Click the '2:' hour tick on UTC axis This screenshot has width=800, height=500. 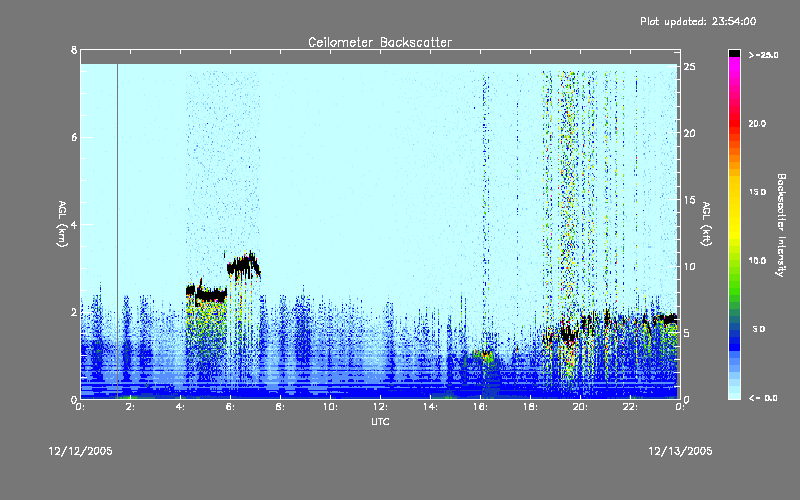tap(131, 407)
